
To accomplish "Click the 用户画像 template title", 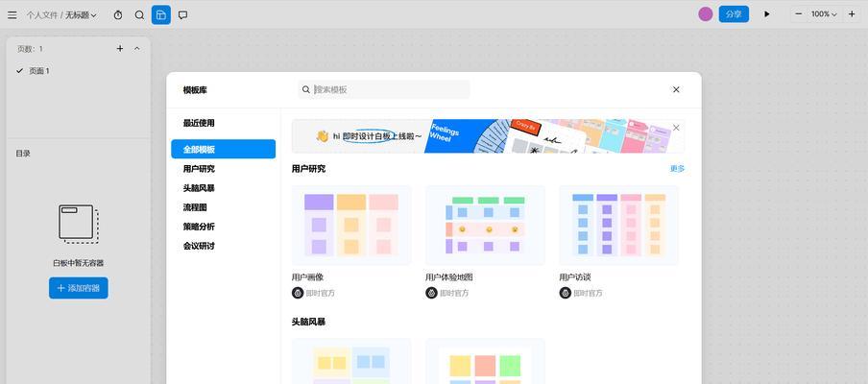I will [x=307, y=277].
